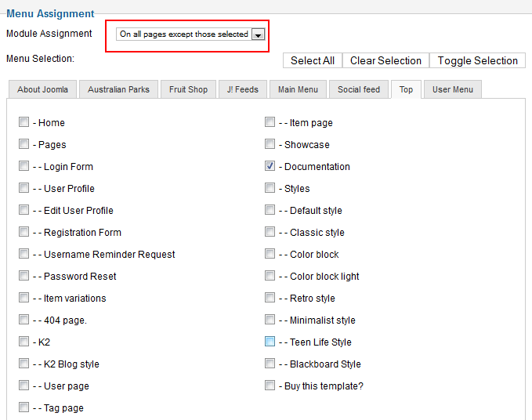Open the Module Assignment dropdown
Screen dimensions: 532x420
pyautogui.click(x=190, y=34)
